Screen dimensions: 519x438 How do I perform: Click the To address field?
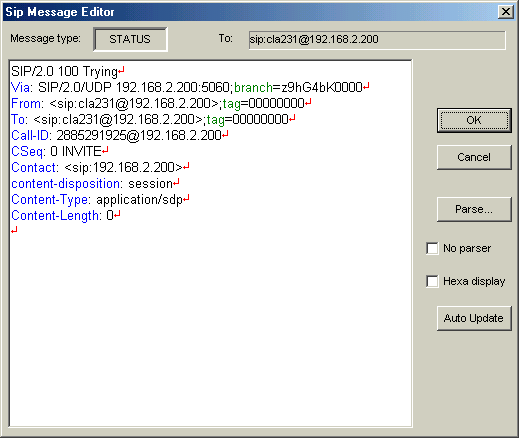[377, 40]
